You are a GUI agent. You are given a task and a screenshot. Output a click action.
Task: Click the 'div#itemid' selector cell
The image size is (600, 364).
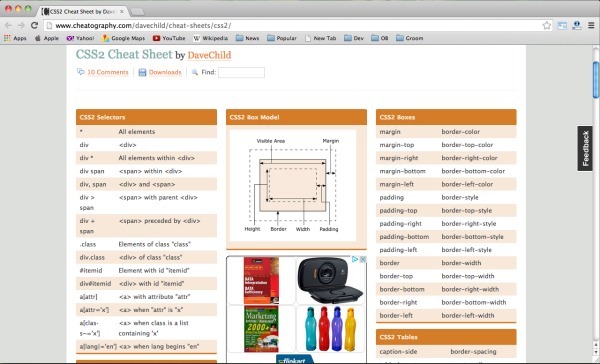pos(95,284)
